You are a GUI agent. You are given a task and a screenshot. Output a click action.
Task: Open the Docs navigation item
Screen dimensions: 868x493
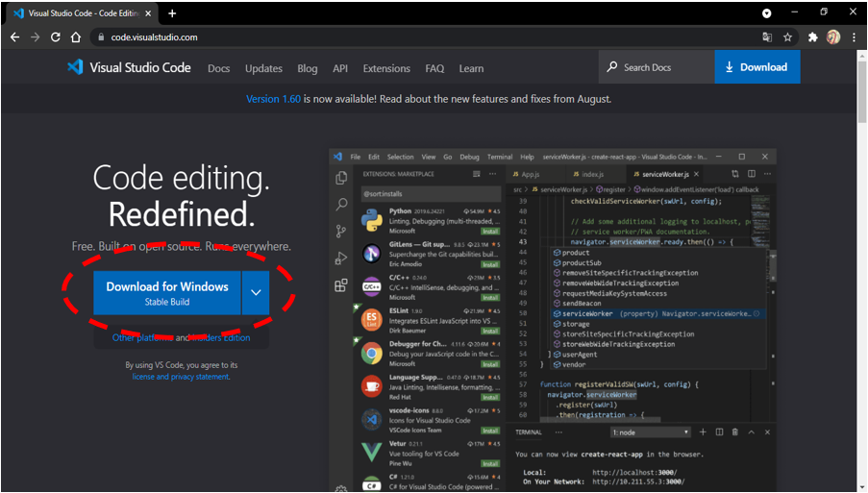click(x=218, y=68)
